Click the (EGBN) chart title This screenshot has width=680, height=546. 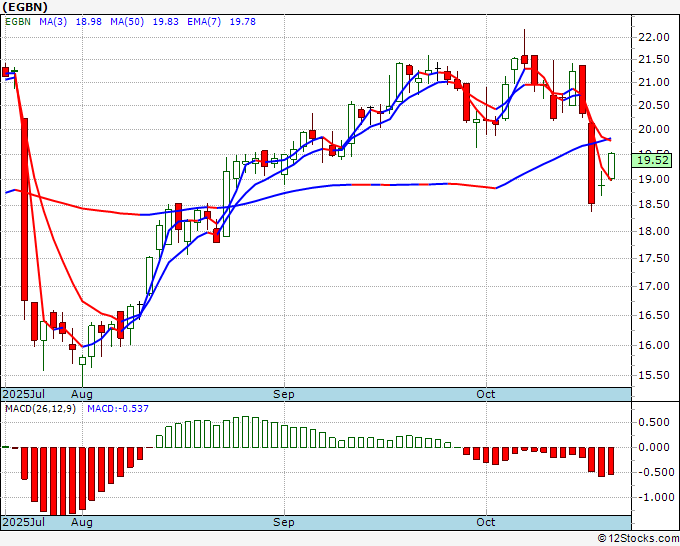[25, 7]
